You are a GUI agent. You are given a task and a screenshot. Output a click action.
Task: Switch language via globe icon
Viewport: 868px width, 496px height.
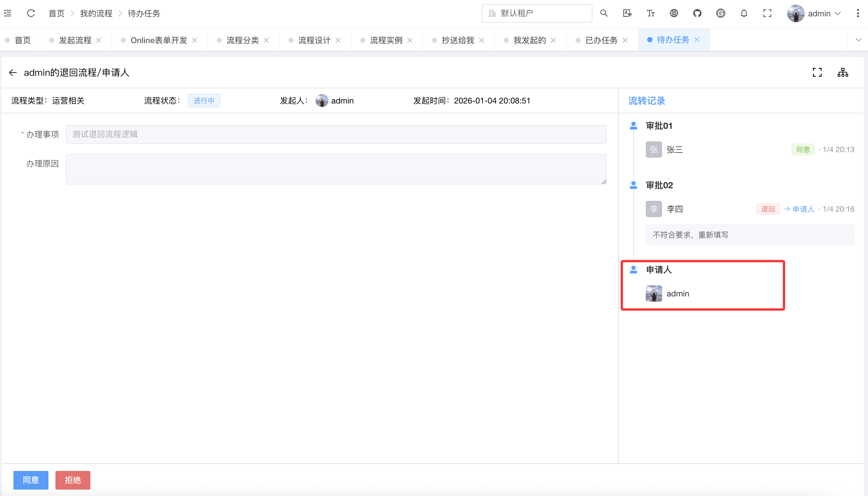[674, 13]
